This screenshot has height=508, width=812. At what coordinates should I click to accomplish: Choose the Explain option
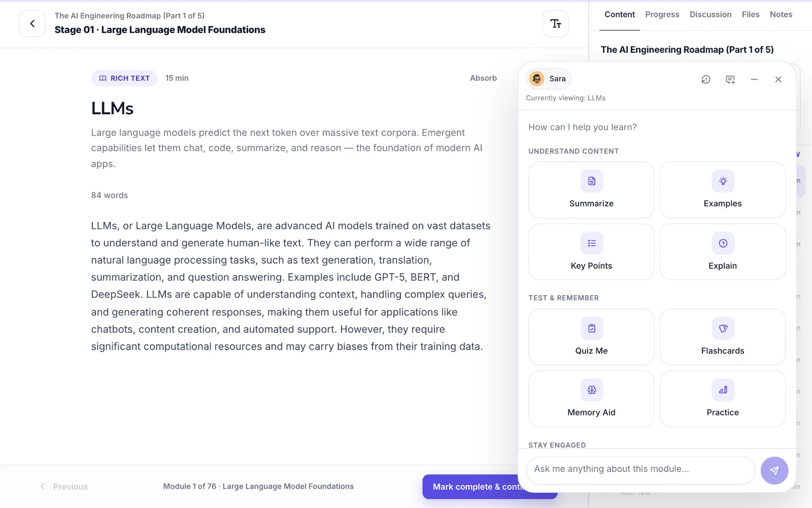tap(723, 252)
